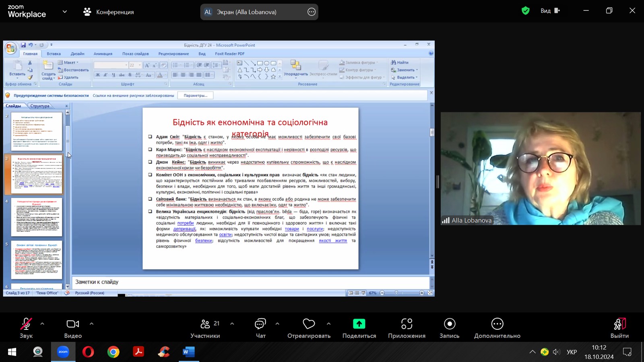Click the Undo arrow in PowerPoint title bar
The image size is (644, 362).
[30, 45]
